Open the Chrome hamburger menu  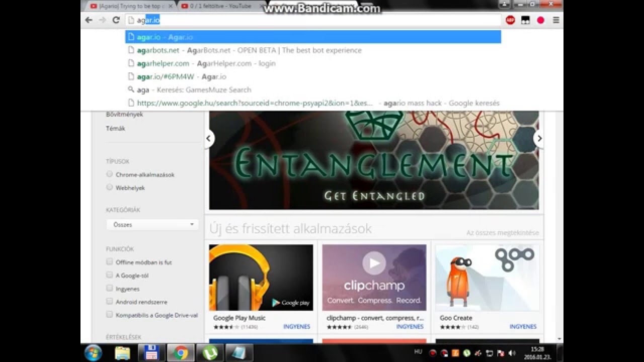point(556,20)
